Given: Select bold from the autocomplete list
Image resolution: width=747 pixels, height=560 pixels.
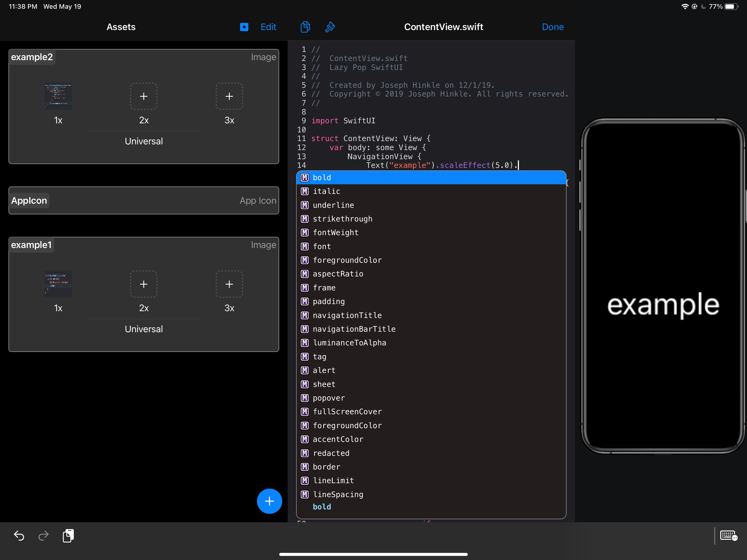Looking at the screenshot, I should (x=322, y=178).
